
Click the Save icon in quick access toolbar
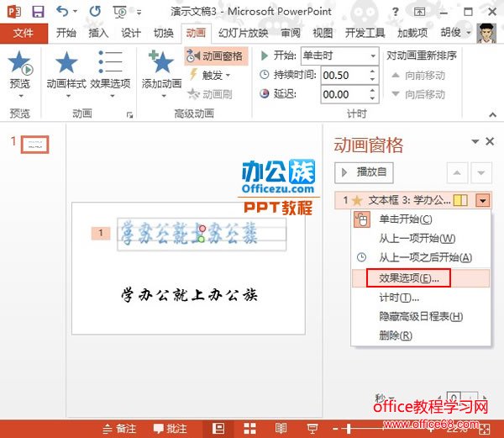pos(39,12)
